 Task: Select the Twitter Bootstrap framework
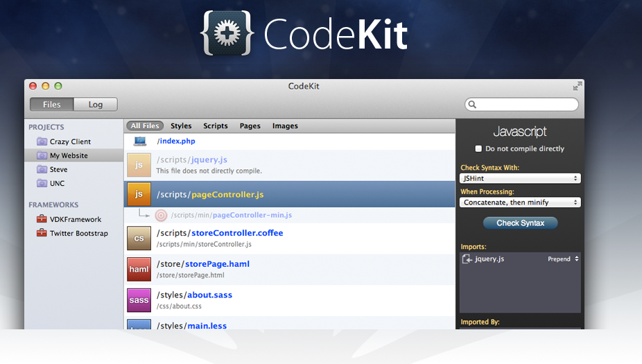point(78,233)
